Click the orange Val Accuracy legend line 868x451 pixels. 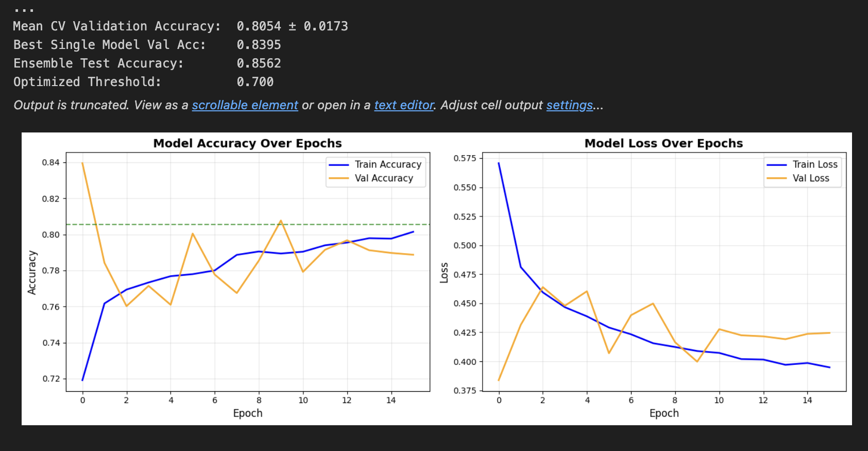(x=339, y=178)
